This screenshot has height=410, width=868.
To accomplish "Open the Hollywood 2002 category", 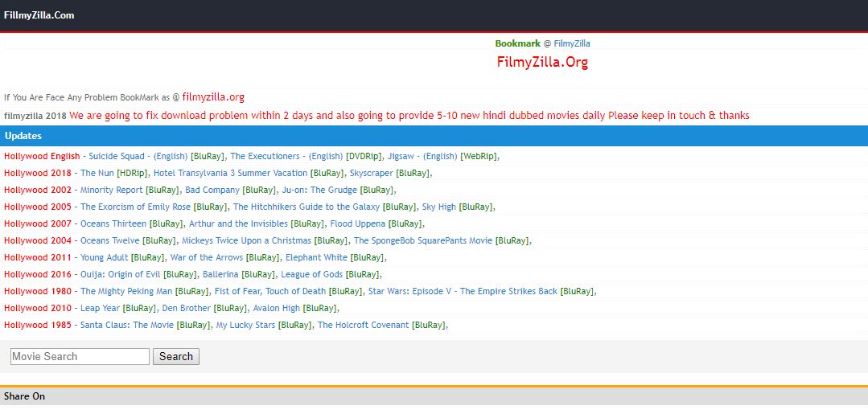I will pos(38,191).
